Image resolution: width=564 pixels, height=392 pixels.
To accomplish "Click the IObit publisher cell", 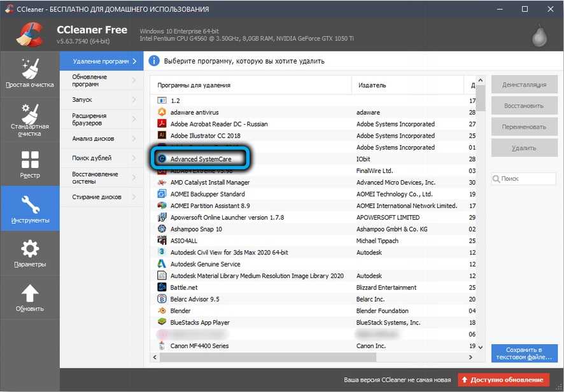I will [x=363, y=159].
